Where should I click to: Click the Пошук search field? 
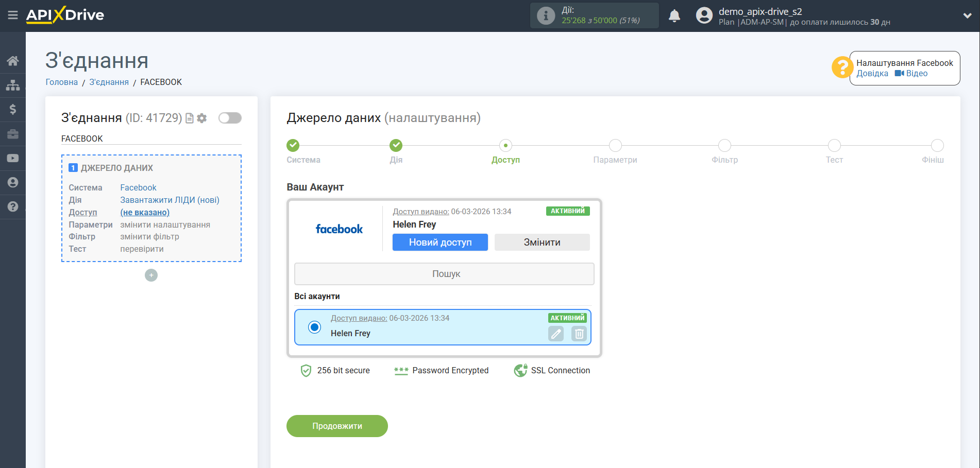[x=444, y=273]
